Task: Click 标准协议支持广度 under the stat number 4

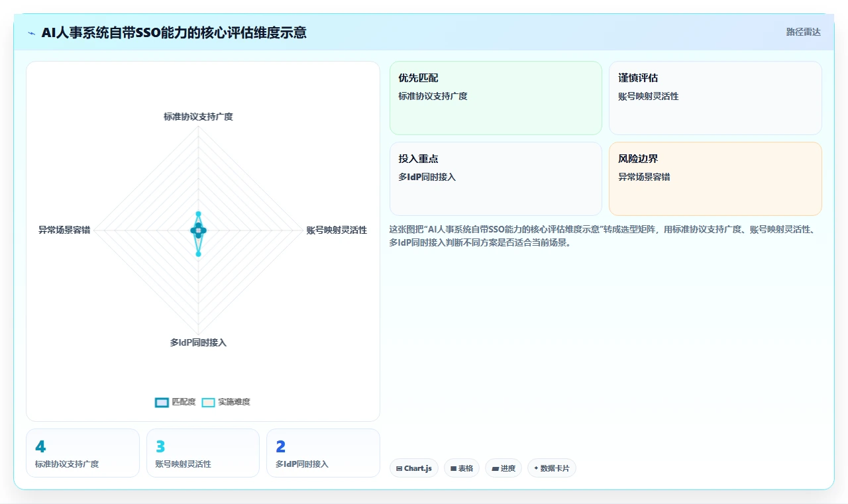Action: tap(67, 464)
